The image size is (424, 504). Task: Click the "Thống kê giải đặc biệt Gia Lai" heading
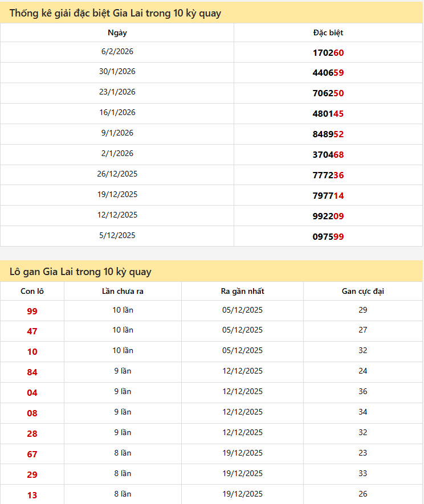pyautogui.click(x=115, y=13)
